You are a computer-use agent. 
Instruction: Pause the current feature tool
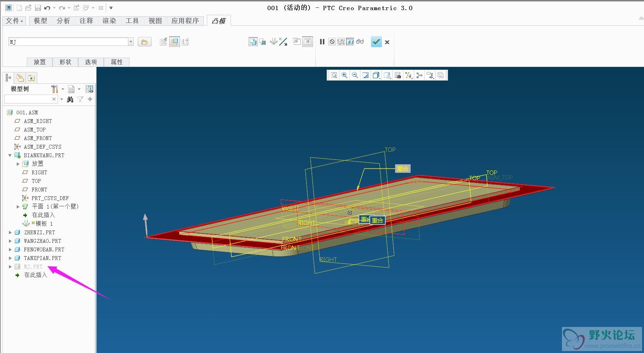(322, 42)
